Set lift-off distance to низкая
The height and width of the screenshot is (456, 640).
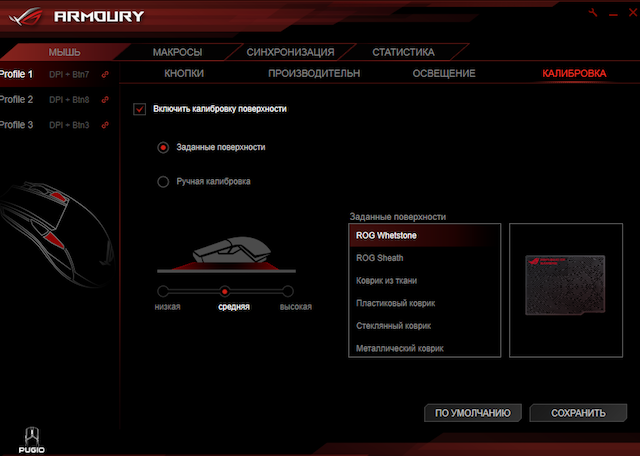163,291
